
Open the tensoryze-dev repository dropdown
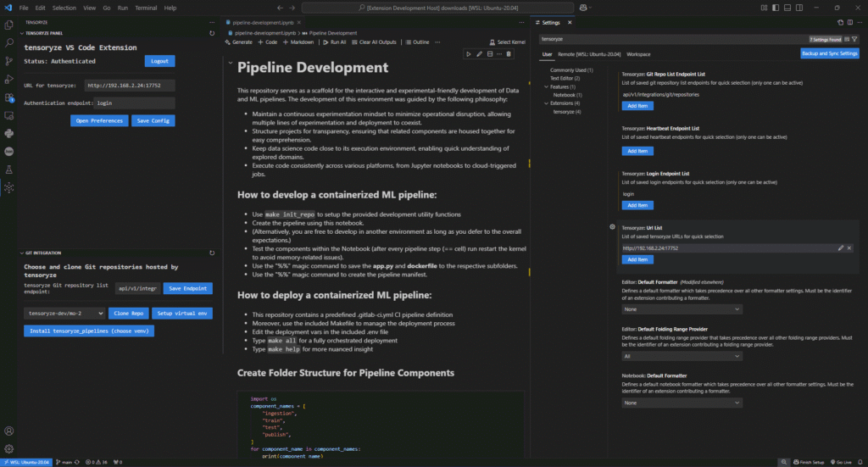[x=64, y=314]
